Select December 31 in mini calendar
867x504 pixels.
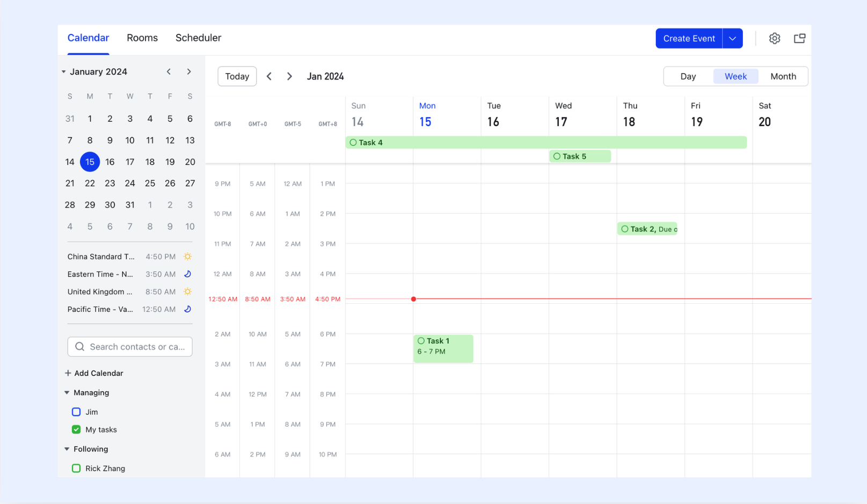pyautogui.click(x=70, y=119)
